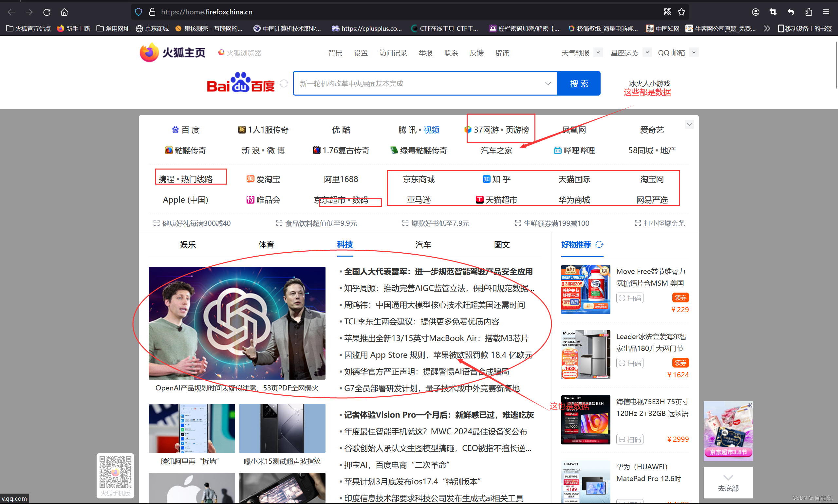
Task: Jump to bottom with 去底部
Action: [x=728, y=483]
